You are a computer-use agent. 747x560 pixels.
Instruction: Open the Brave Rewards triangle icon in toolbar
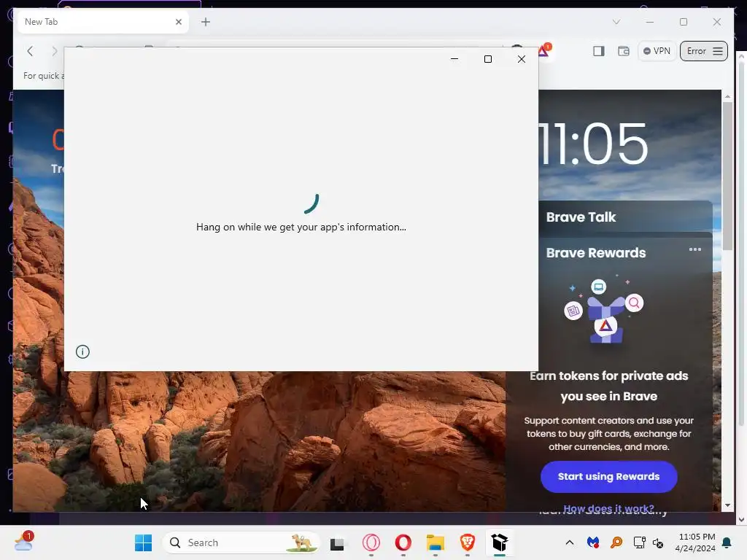544,50
